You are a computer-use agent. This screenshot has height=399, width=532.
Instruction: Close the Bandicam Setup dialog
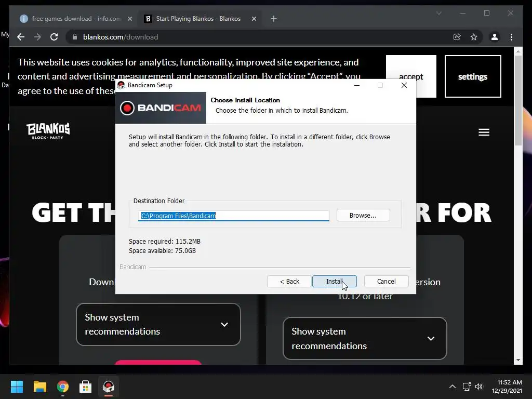click(404, 85)
